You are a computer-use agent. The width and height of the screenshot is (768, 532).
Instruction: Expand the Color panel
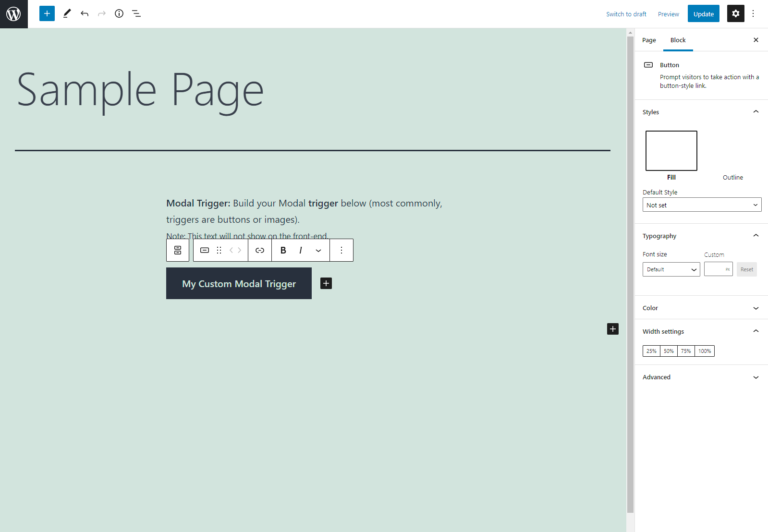click(701, 308)
